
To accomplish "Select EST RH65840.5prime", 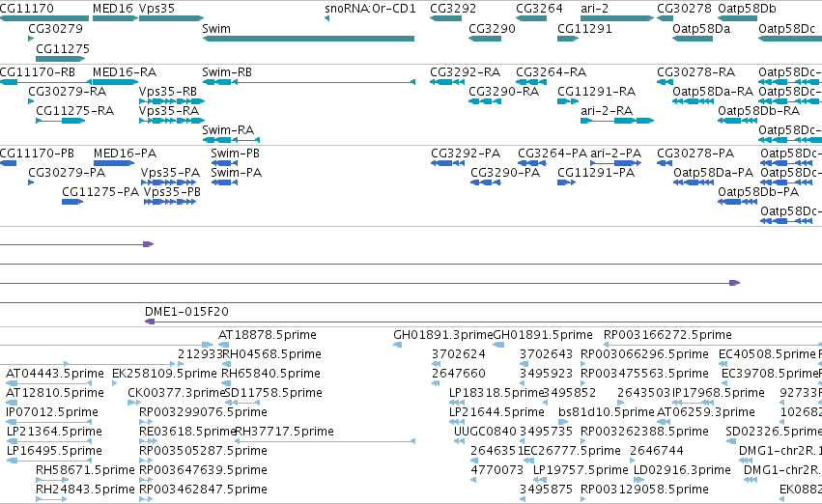I will point(270,374).
